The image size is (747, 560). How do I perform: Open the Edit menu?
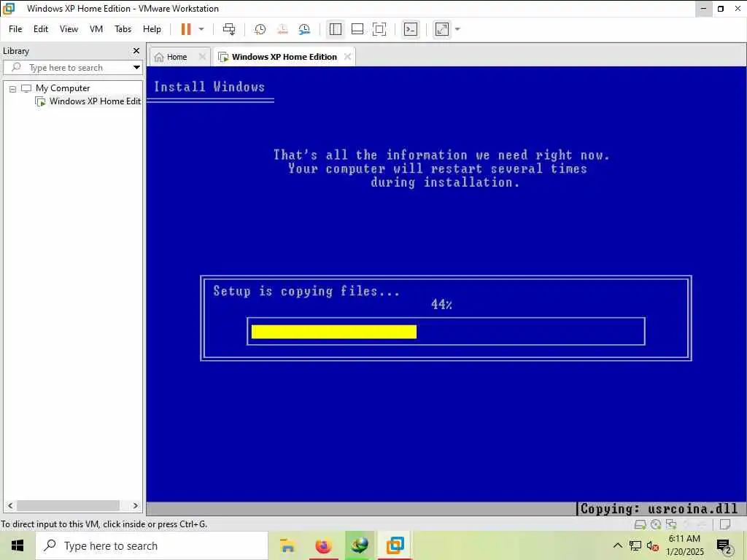(x=41, y=29)
